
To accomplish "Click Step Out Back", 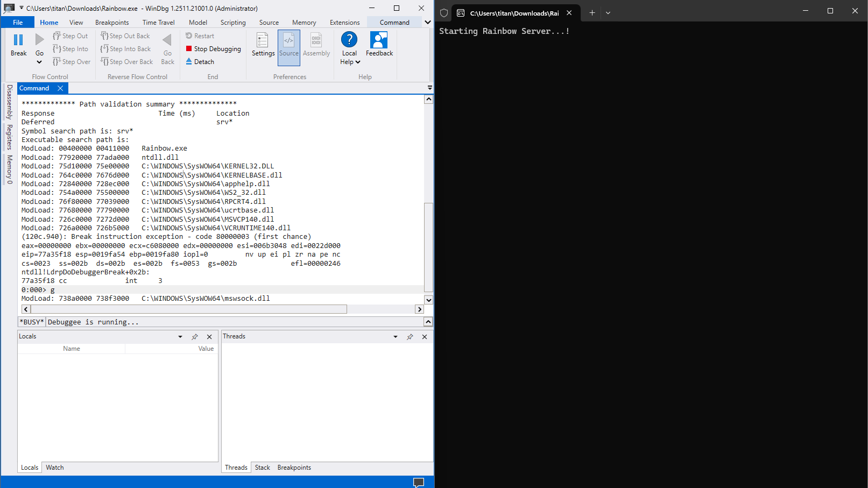I will coord(125,36).
